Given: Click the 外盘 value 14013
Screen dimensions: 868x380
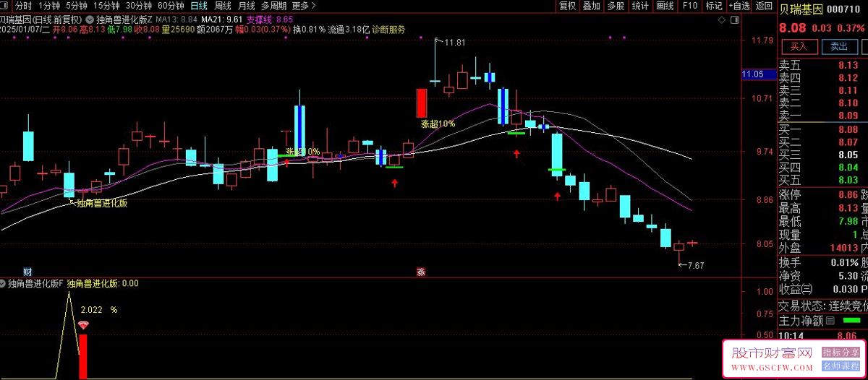Looking at the screenshot, I should pyautogui.click(x=843, y=248).
